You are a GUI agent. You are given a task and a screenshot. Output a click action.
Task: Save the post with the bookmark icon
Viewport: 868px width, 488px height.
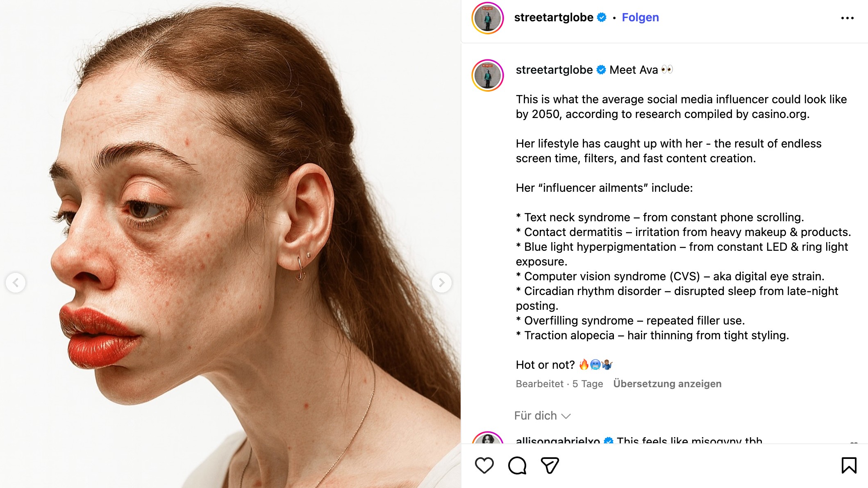click(x=849, y=465)
